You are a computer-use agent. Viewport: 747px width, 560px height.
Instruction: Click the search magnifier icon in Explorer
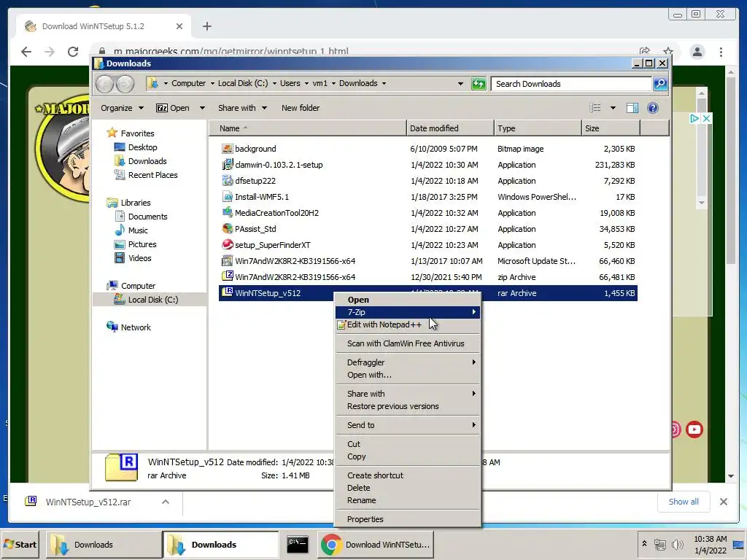[x=659, y=84]
